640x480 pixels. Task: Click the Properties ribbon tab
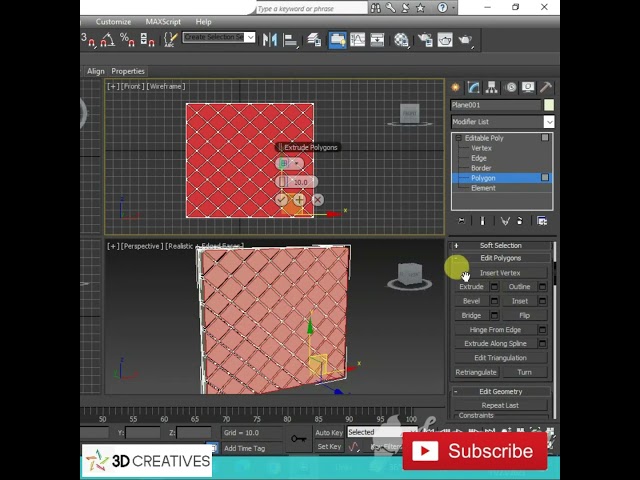coord(128,71)
